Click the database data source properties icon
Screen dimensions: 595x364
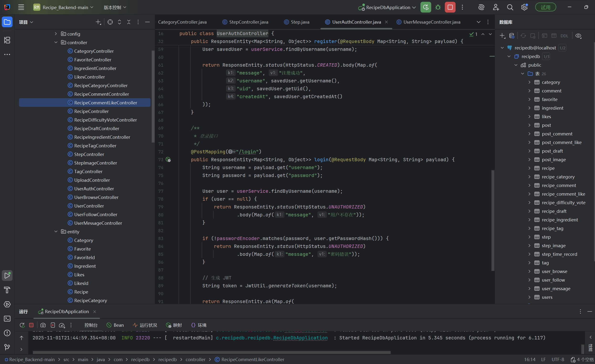[x=512, y=36]
